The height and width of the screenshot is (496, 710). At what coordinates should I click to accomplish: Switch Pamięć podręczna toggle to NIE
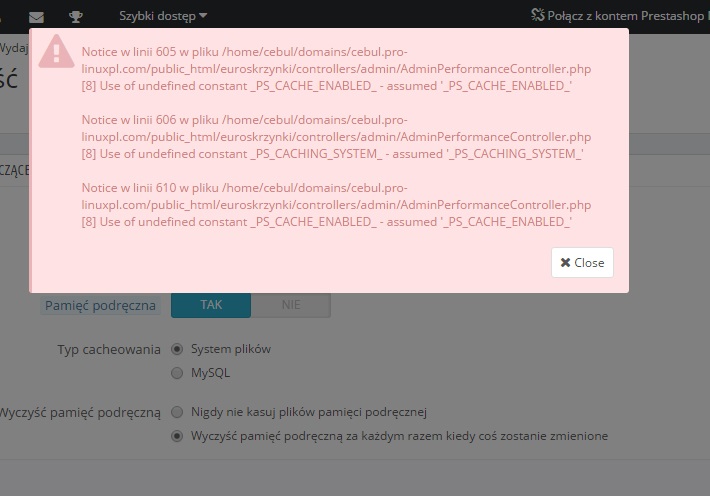291,305
